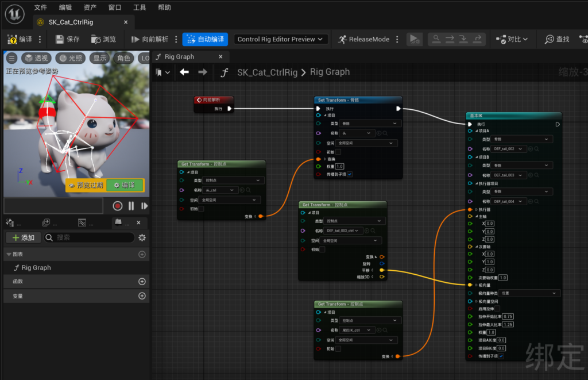This screenshot has width=588, height=380.
Task: Open the viewport hamburger menu
Action: pyautogui.click(x=11, y=58)
